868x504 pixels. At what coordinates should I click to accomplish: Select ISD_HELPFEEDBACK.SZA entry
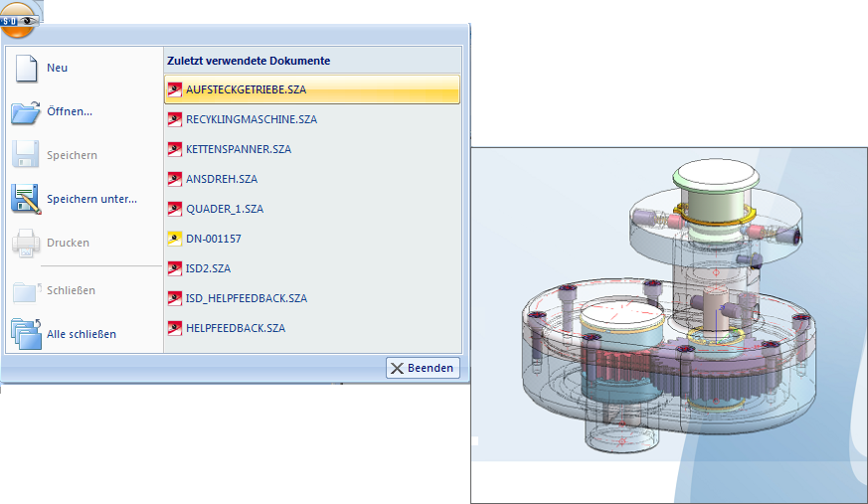(x=312, y=299)
